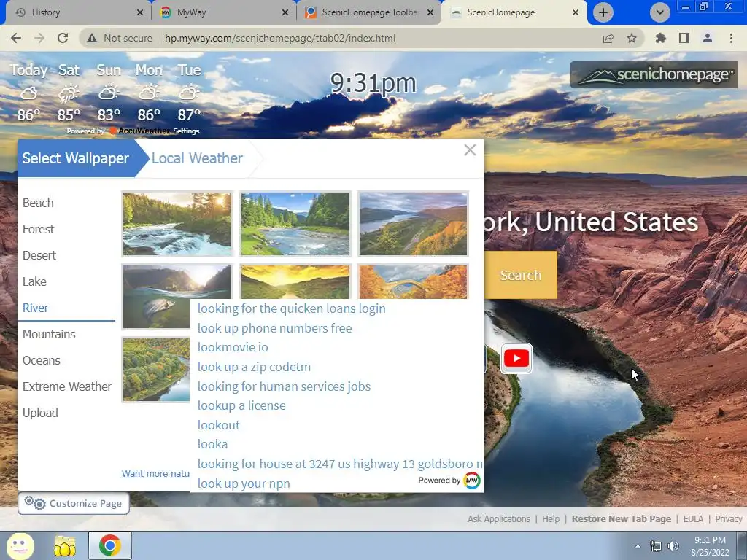This screenshot has height=560, width=747.
Task: Pick the golden sunset valley wallpaper thumbnail
Action: 295,281
